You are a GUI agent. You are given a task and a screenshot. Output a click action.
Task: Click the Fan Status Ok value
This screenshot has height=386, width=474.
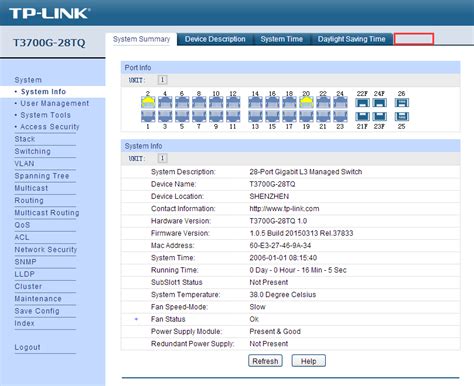[254, 319]
